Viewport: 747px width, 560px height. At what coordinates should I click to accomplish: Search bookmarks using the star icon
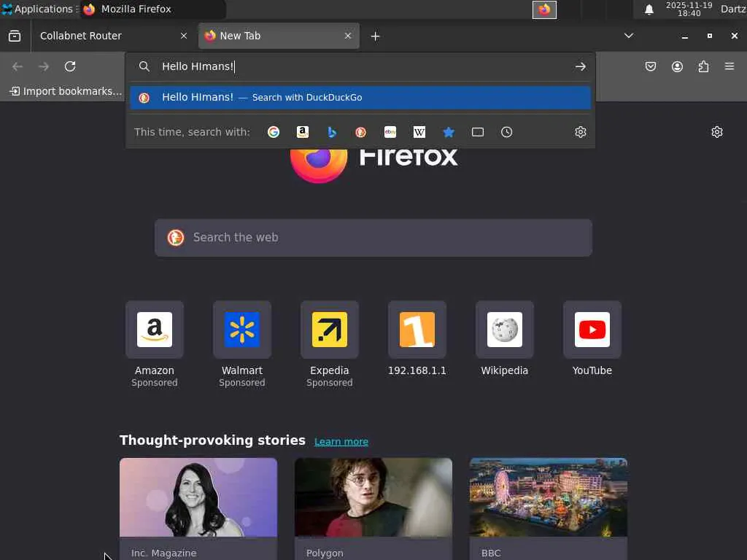(x=449, y=132)
